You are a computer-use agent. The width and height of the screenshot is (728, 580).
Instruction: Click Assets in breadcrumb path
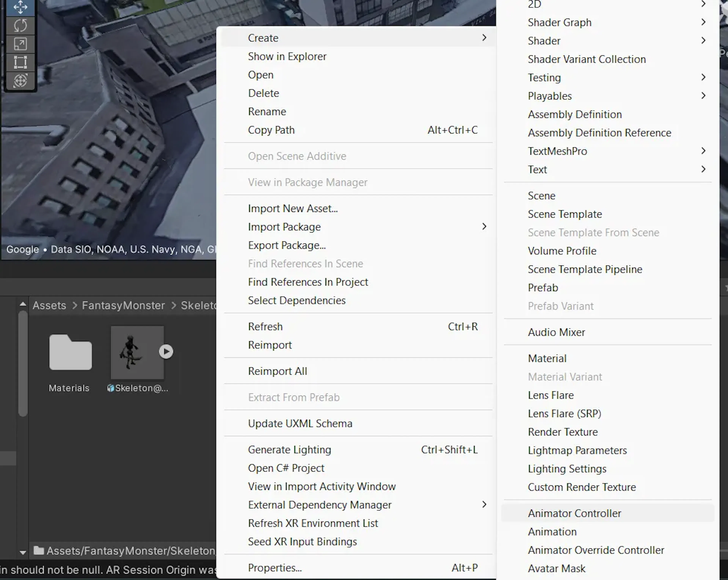coord(49,305)
